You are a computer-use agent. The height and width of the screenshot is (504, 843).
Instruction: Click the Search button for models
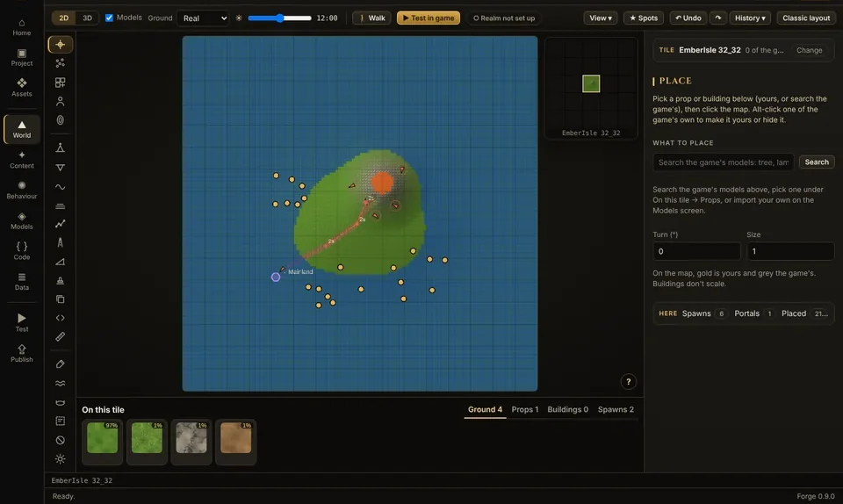click(x=816, y=162)
